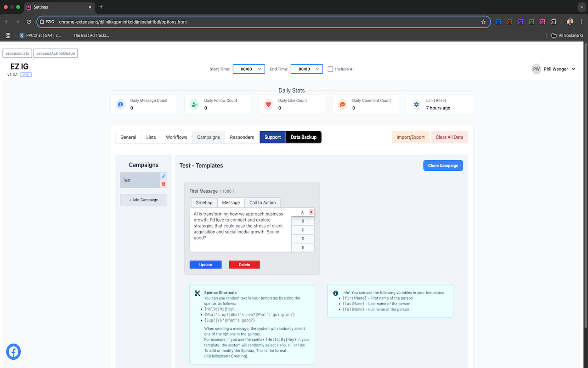588x368 pixels.
Task: Switch to the Lists tab
Action: pos(151,137)
